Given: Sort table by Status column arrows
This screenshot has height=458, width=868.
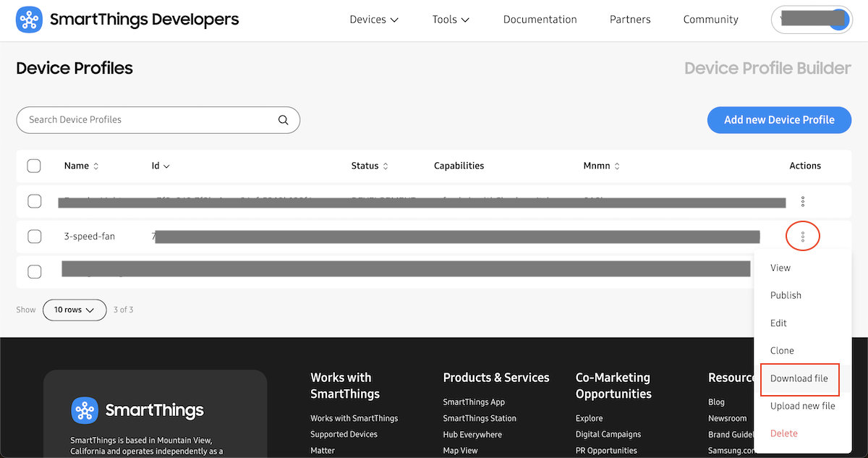Looking at the screenshot, I should coord(386,166).
